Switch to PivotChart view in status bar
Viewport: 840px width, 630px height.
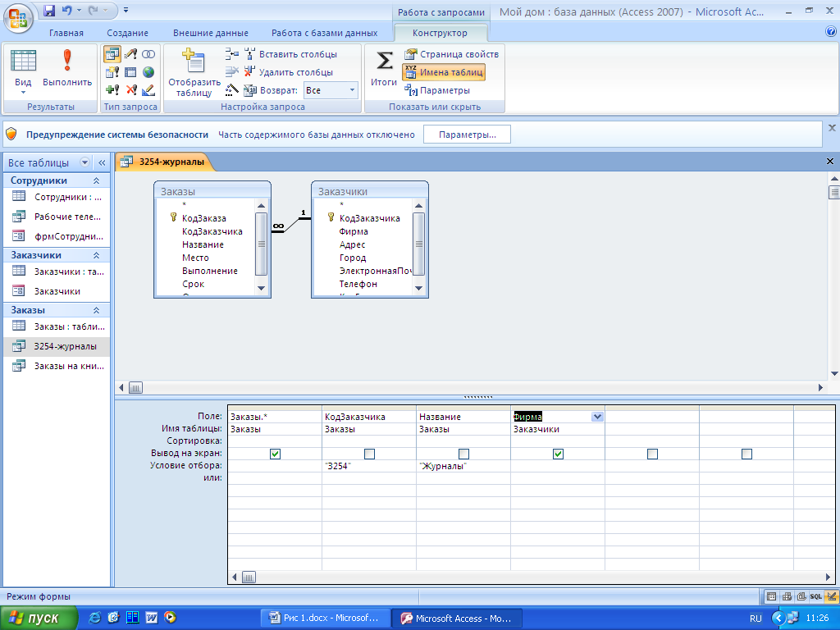pos(801,596)
